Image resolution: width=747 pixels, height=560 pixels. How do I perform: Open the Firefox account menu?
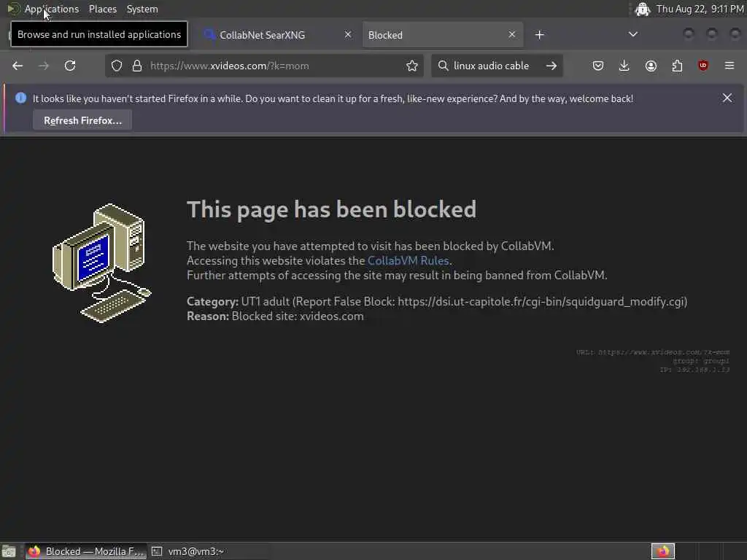point(651,66)
